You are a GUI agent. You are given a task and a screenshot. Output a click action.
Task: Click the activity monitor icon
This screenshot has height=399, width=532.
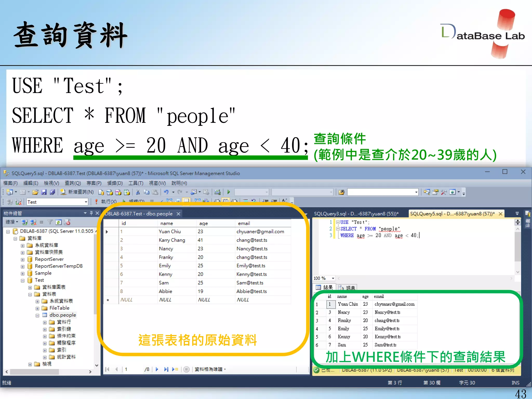pos(217,192)
